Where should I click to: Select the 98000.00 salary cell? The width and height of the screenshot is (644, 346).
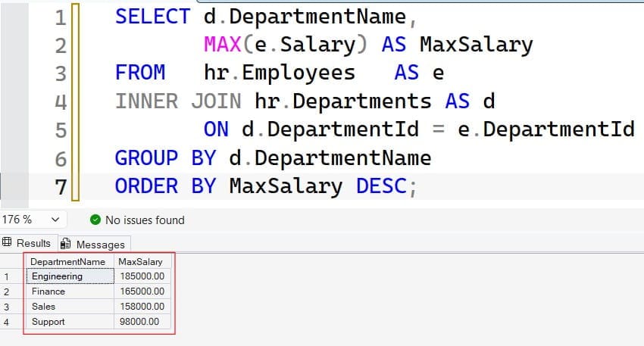(x=142, y=322)
